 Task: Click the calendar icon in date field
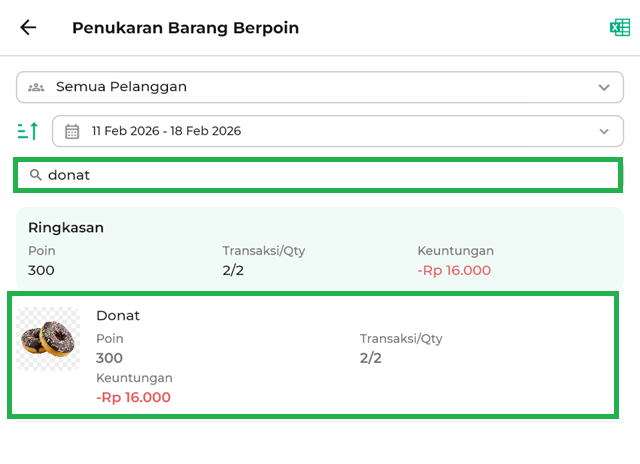click(72, 131)
